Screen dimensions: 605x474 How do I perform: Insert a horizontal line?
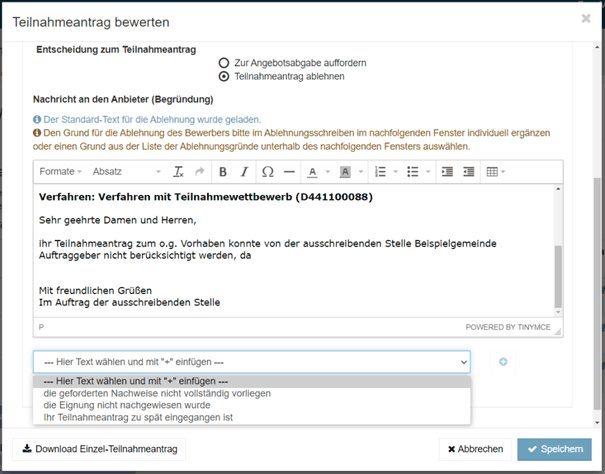[x=289, y=172]
